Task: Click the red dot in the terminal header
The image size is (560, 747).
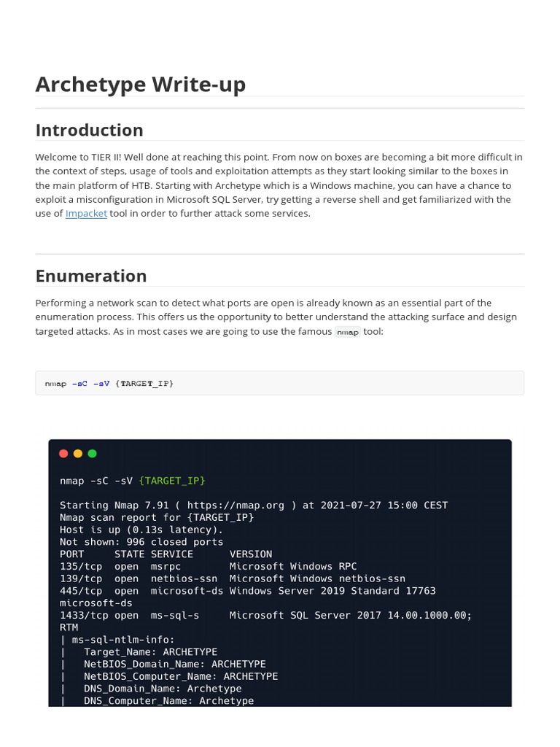Action: [x=63, y=454]
